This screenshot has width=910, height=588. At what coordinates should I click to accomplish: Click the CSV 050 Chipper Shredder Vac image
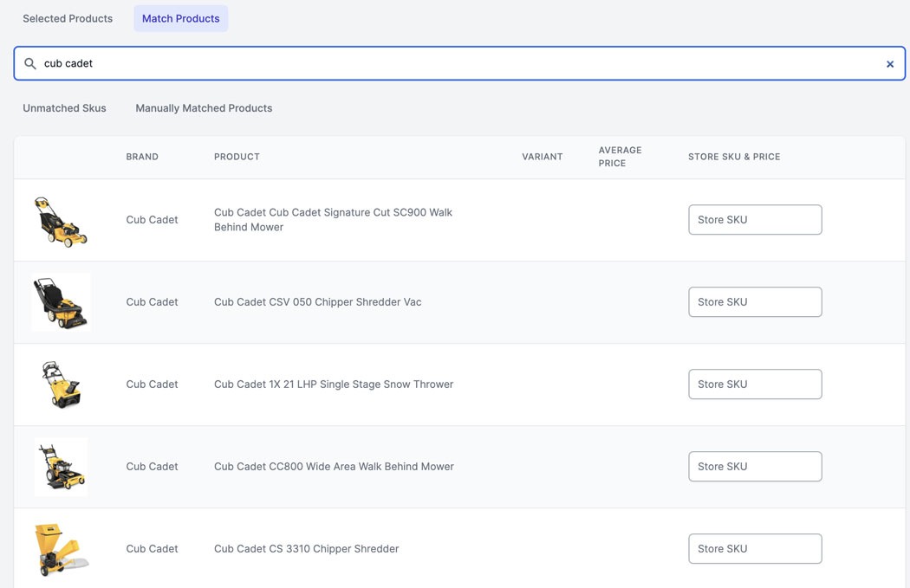coord(61,302)
